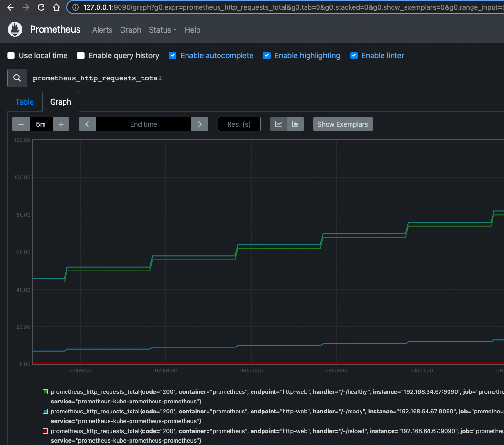This screenshot has height=445, width=504.
Task: Expand the Status dropdown menu
Action: [163, 30]
